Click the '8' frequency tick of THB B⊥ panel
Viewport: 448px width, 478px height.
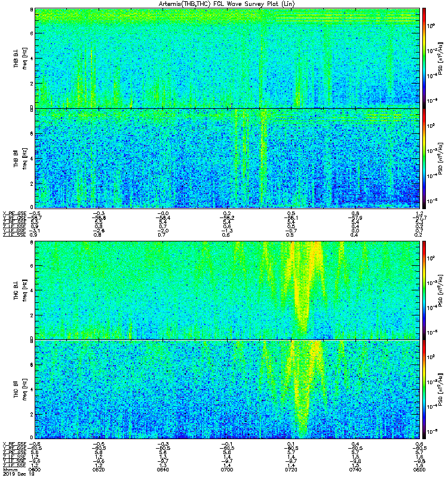coord(31,10)
